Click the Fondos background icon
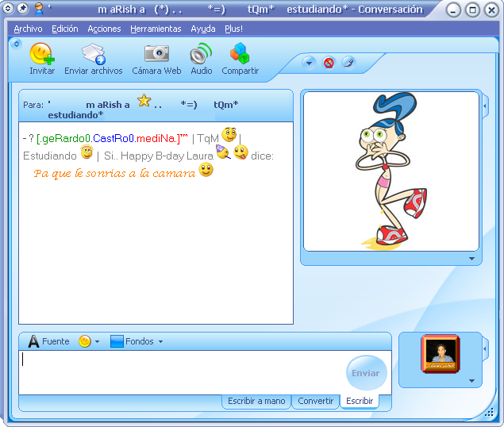 coord(117,341)
